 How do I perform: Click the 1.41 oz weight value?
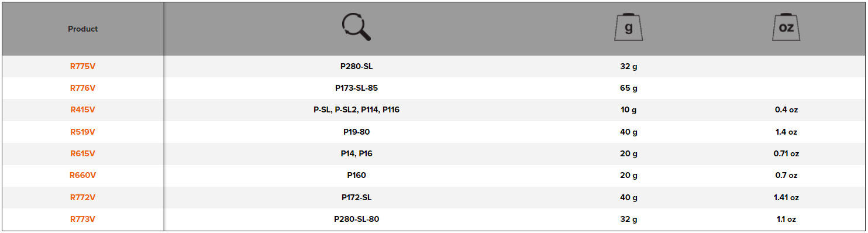tap(786, 197)
